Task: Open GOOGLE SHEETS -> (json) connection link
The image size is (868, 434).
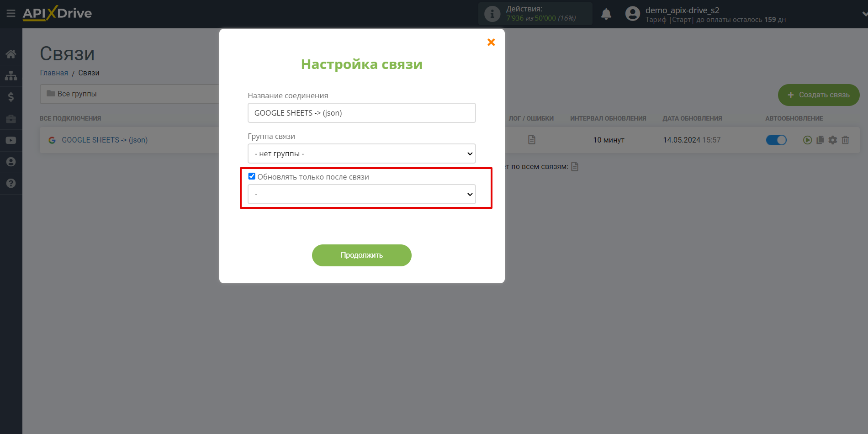Action: click(x=105, y=140)
